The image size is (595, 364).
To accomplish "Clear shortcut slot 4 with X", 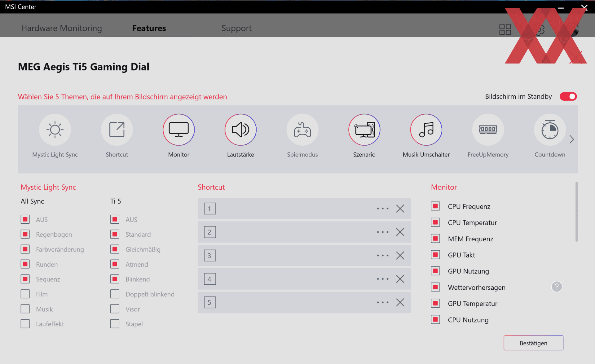I will [400, 279].
